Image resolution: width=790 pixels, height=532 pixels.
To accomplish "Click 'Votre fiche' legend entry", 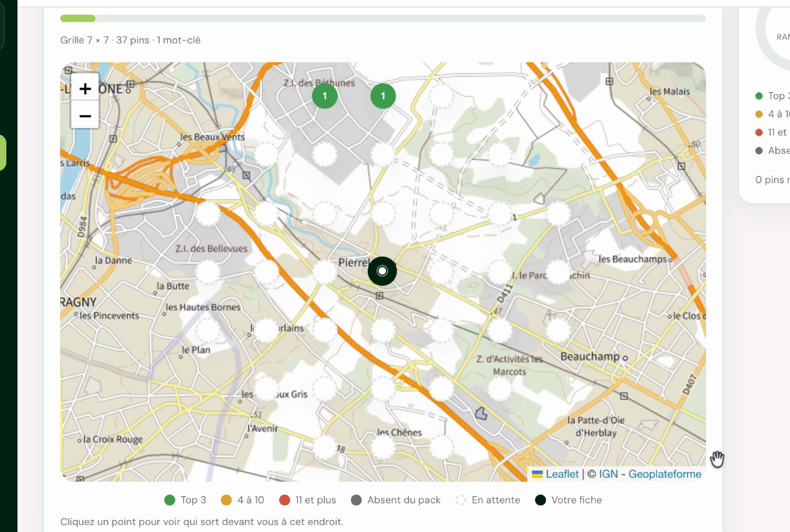I will pos(568,500).
